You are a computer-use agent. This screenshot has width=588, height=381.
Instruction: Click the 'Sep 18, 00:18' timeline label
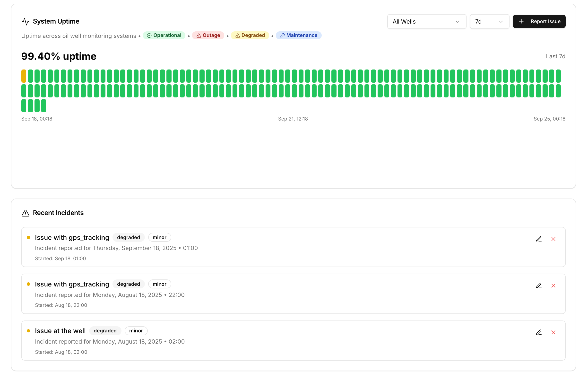click(37, 119)
